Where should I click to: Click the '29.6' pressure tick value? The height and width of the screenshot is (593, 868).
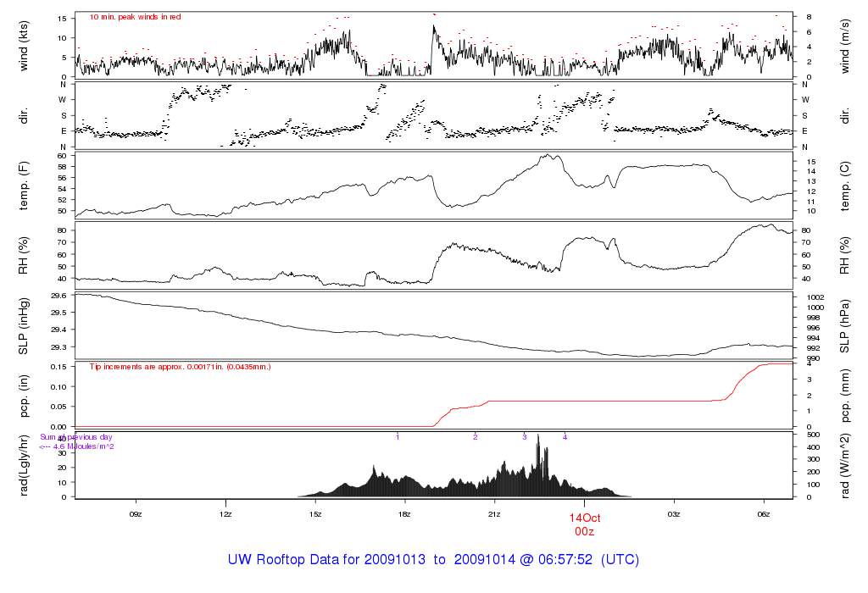click(x=58, y=296)
